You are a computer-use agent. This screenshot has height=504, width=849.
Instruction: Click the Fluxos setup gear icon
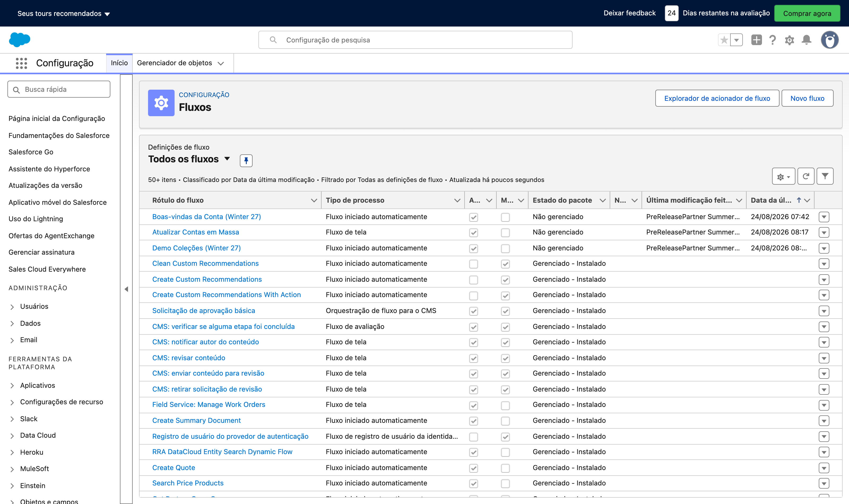(x=161, y=103)
